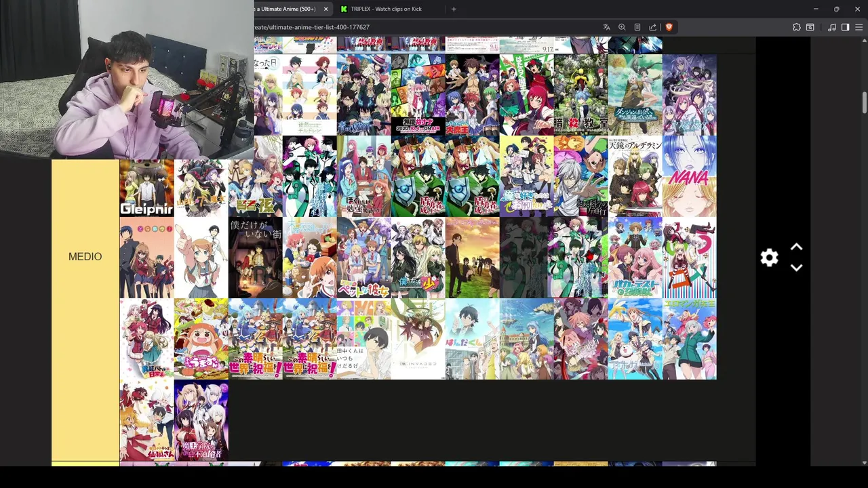Viewport: 868px width, 488px height.
Task: Select the DanMachi dungeon thumbnail
Action: (635, 95)
